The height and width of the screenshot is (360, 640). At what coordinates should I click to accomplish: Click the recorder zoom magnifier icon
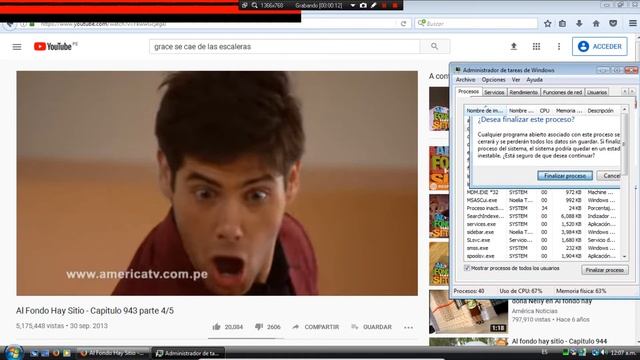click(254, 5)
